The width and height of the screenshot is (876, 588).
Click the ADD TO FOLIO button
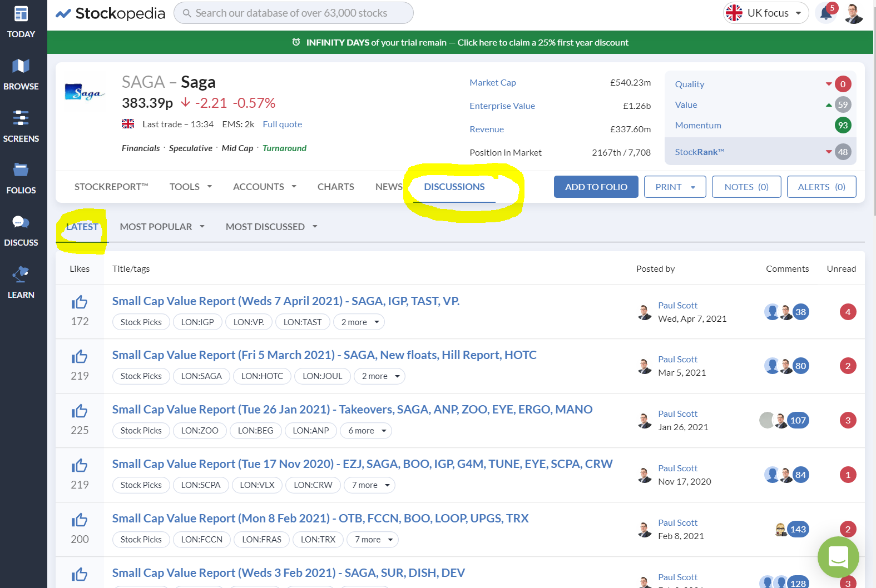pyautogui.click(x=596, y=187)
